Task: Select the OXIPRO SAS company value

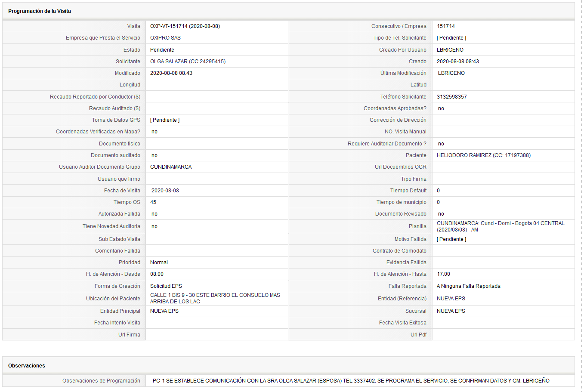Action: point(165,38)
